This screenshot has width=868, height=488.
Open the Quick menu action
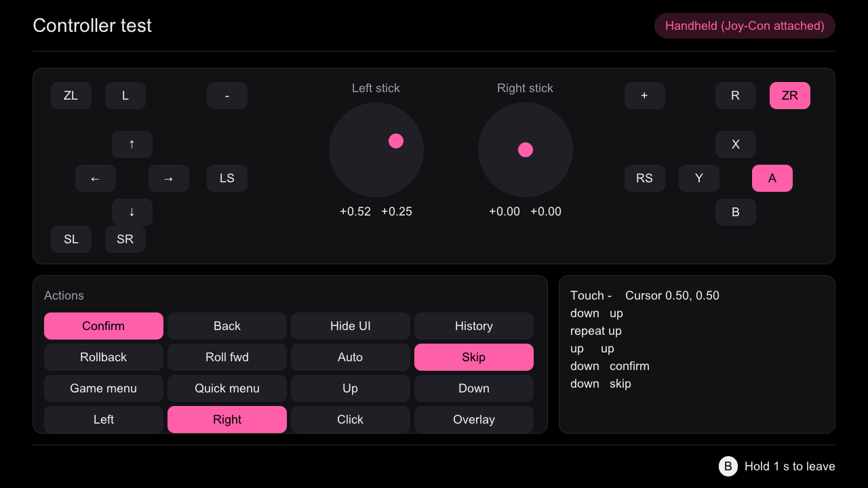pyautogui.click(x=227, y=388)
